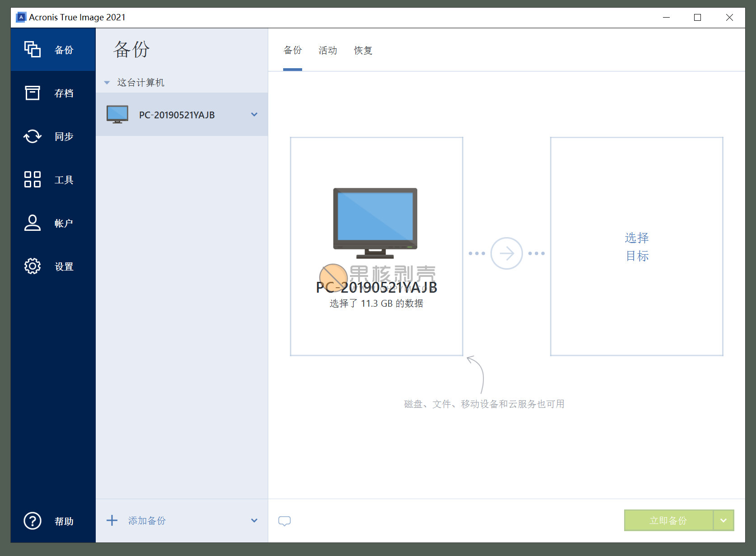Click the Acronis app logo in title bar
Screen dimensions: 756x556
pyautogui.click(x=21, y=17)
